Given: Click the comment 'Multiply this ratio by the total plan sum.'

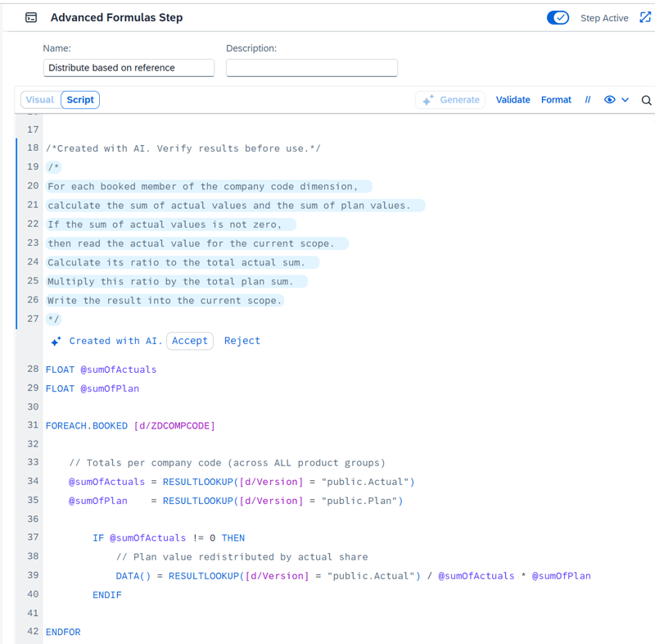Looking at the screenshot, I should pyautogui.click(x=170, y=282).
